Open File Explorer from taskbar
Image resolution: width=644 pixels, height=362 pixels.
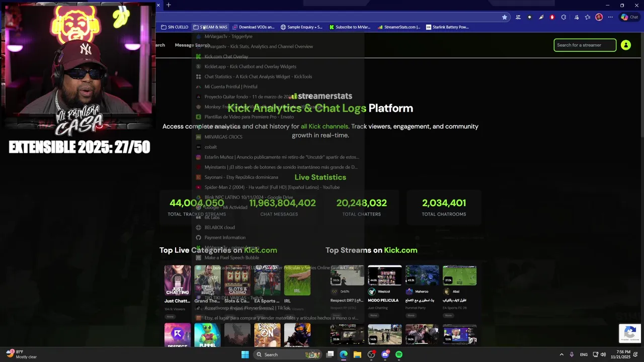point(357,354)
